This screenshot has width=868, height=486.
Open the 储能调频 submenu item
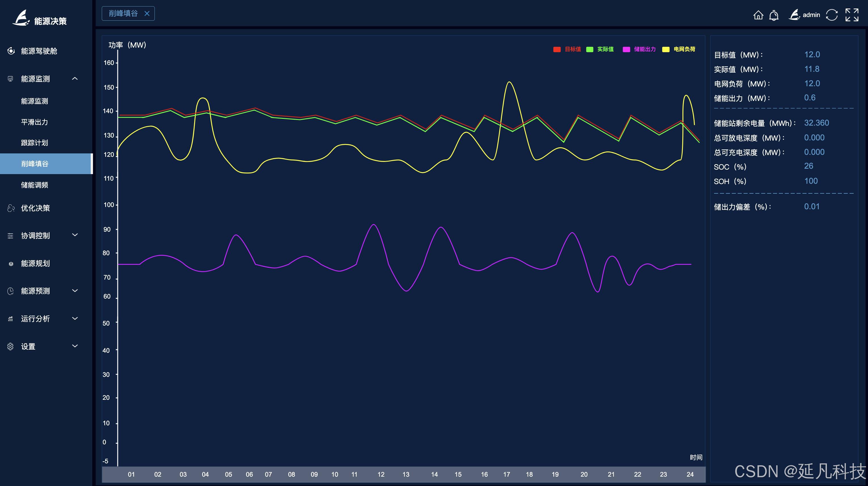(34, 185)
